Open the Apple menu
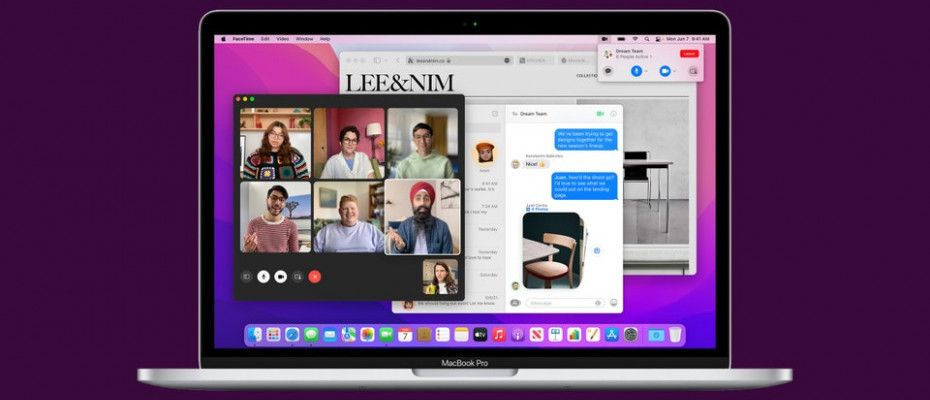Image resolution: width=930 pixels, height=400 pixels. pos(224,39)
